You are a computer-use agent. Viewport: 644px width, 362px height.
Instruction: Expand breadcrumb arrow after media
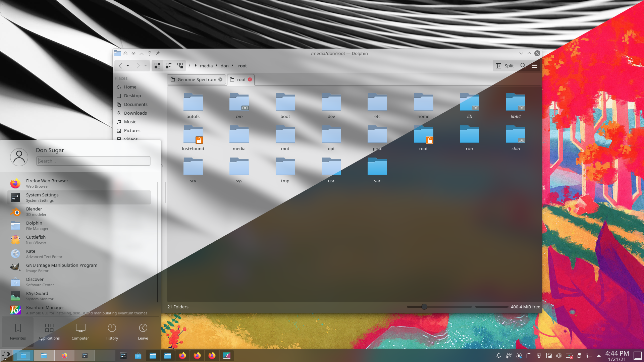(x=217, y=66)
